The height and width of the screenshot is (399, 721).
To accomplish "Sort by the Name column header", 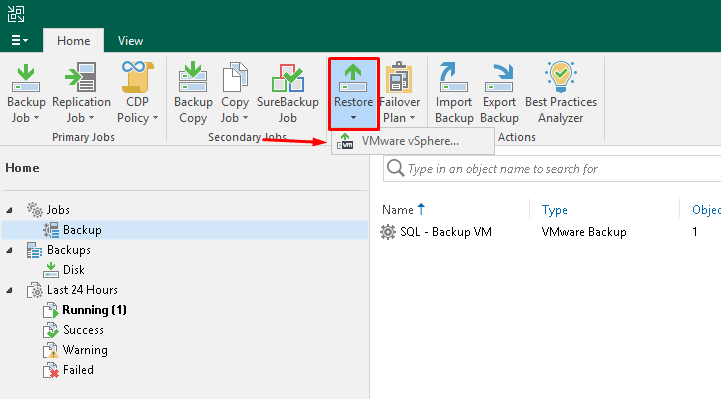I will (398, 210).
